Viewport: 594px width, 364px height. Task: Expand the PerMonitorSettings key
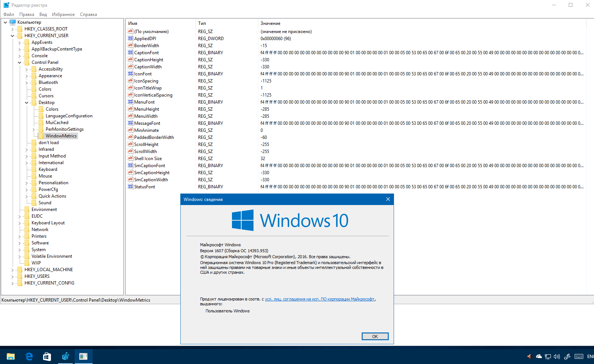point(34,129)
